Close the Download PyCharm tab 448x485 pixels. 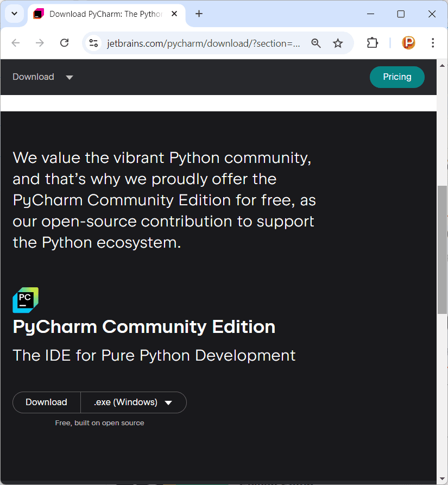click(x=174, y=14)
